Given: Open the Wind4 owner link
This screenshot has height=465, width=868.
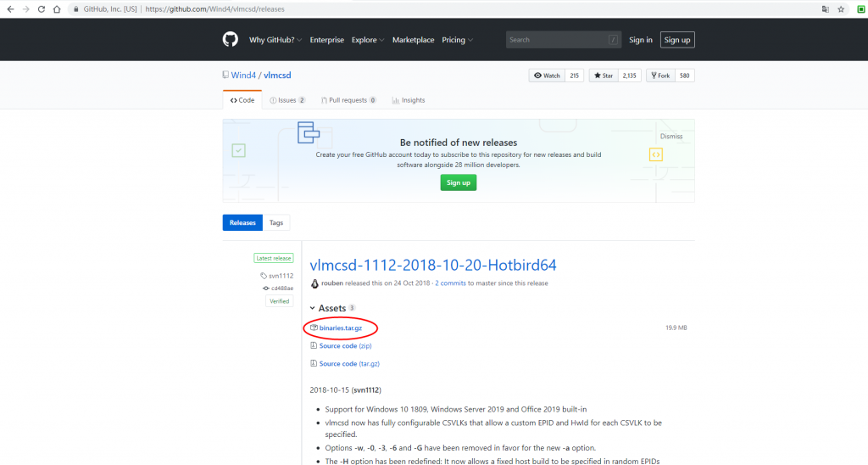Looking at the screenshot, I should pos(243,75).
